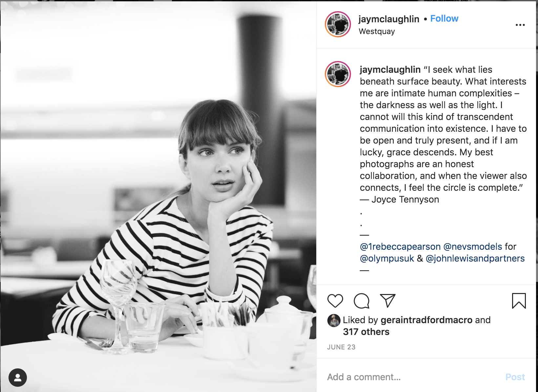Visit the @nevsmodels mention
The image size is (538, 392).
pyautogui.click(x=473, y=246)
